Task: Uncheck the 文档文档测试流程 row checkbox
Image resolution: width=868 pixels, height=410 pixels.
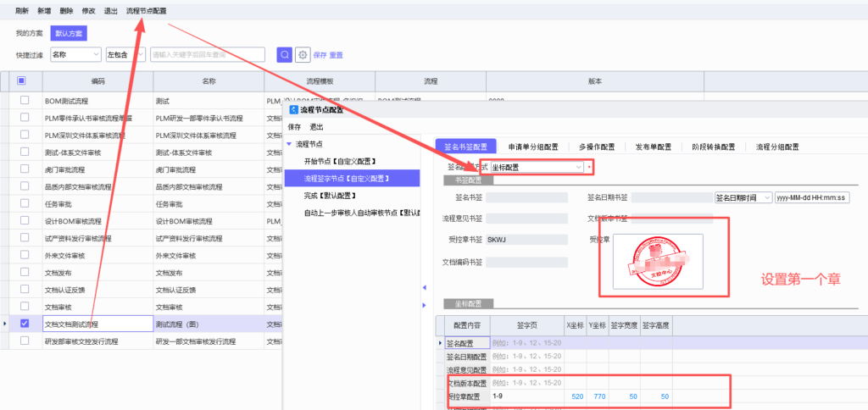Action: (x=25, y=324)
